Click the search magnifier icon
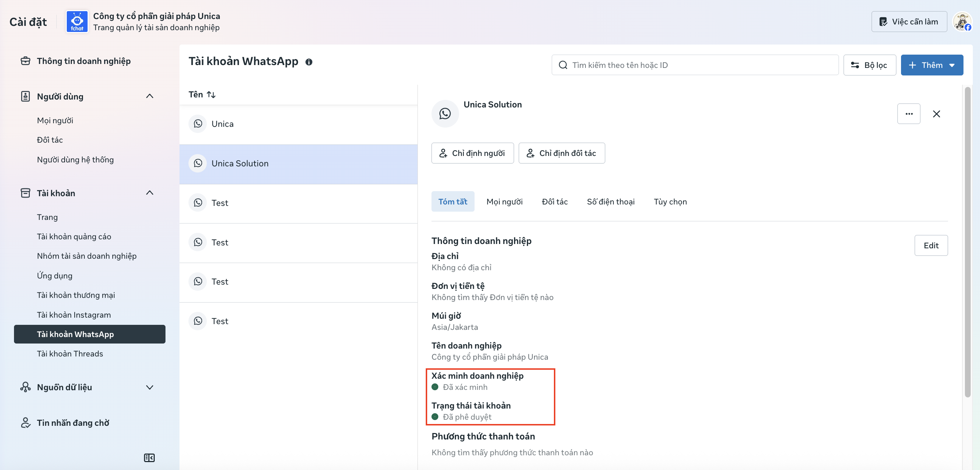The width and height of the screenshot is (980, 470). click(x=563, y=65)
